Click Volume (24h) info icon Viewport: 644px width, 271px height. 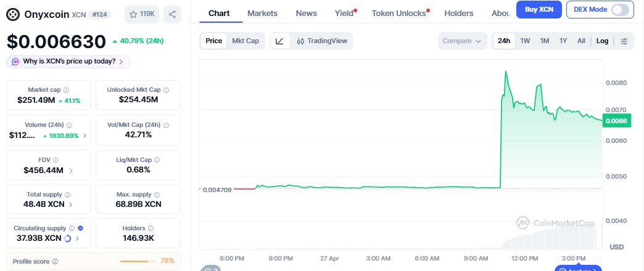tap(70, 125)
